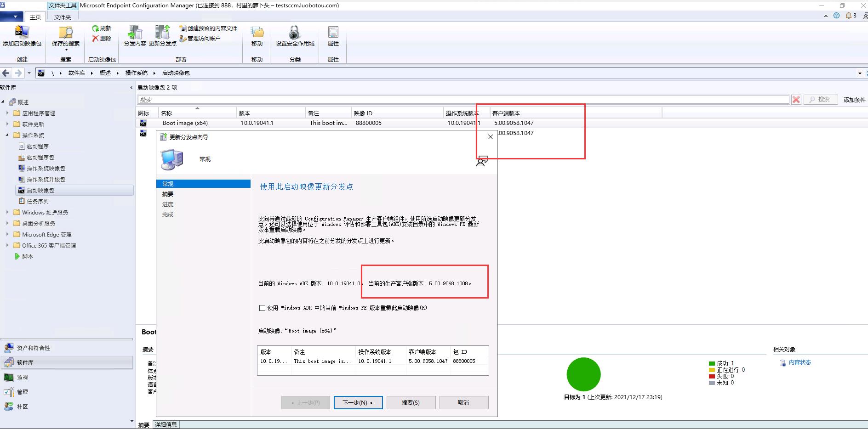This screenshot has height=429, width=868.
Task: Click Manage Access Accounts (管理访问帐户)
Action: tap(200, 39)
